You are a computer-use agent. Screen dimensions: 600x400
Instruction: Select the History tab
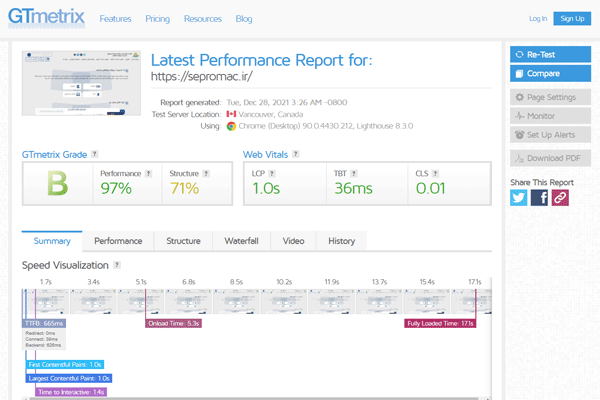click(341, 241)
